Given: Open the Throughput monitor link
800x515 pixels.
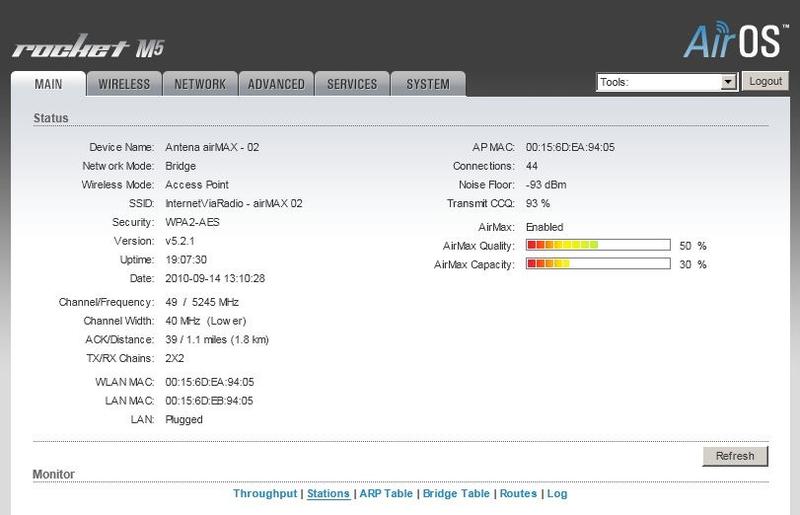Looking at the screenshot, I should pyautogui.click(x=265, y=494).
